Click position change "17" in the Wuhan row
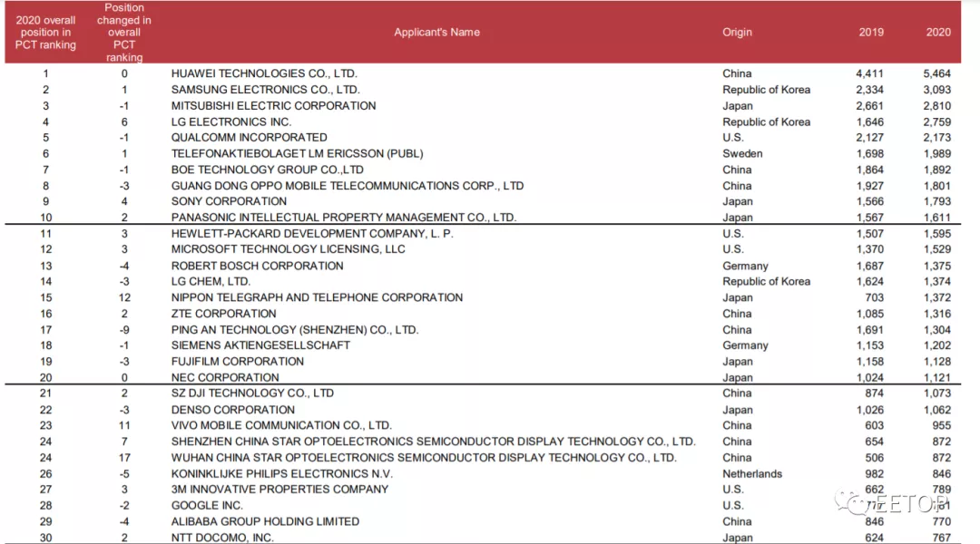980x544 pixels. point(124,459)
